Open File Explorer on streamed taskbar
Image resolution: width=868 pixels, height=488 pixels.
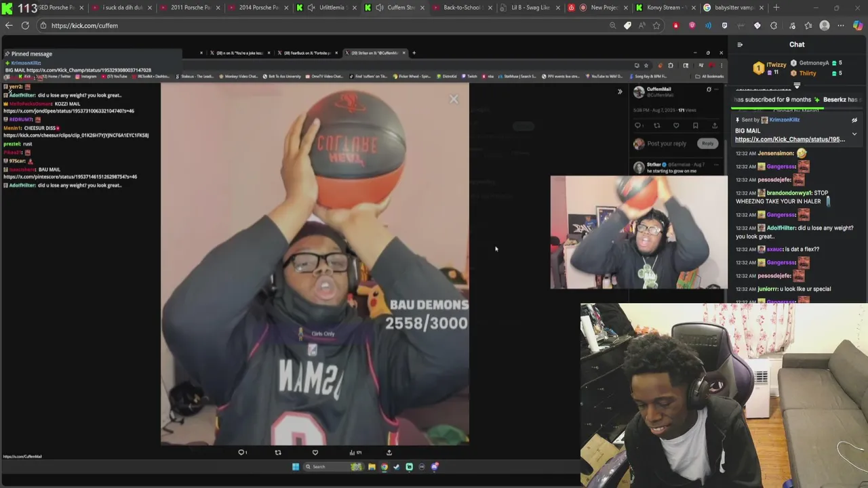tap(372, 466)
